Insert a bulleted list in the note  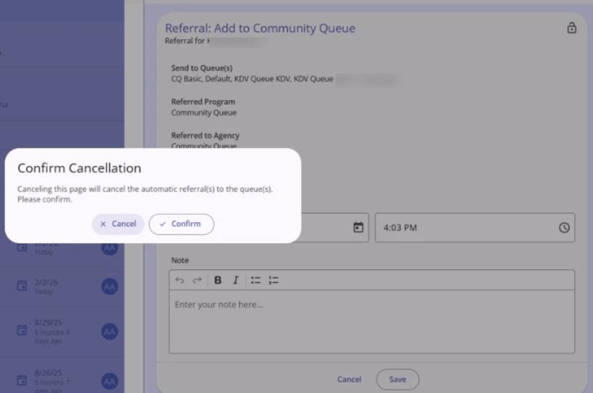point(256,280)
